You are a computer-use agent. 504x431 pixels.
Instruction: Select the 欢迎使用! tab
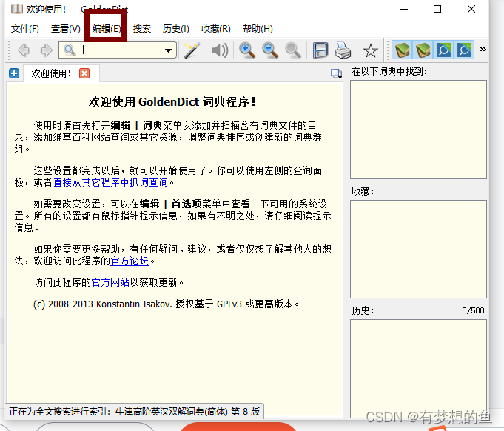[61, 73]
